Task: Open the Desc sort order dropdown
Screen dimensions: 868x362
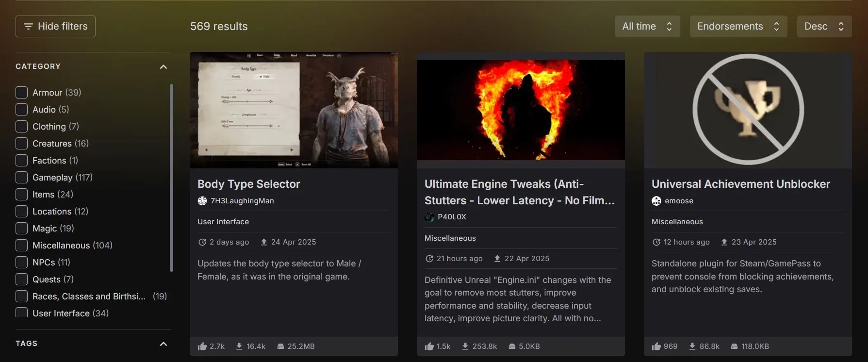Action: [x=824, y=27]
